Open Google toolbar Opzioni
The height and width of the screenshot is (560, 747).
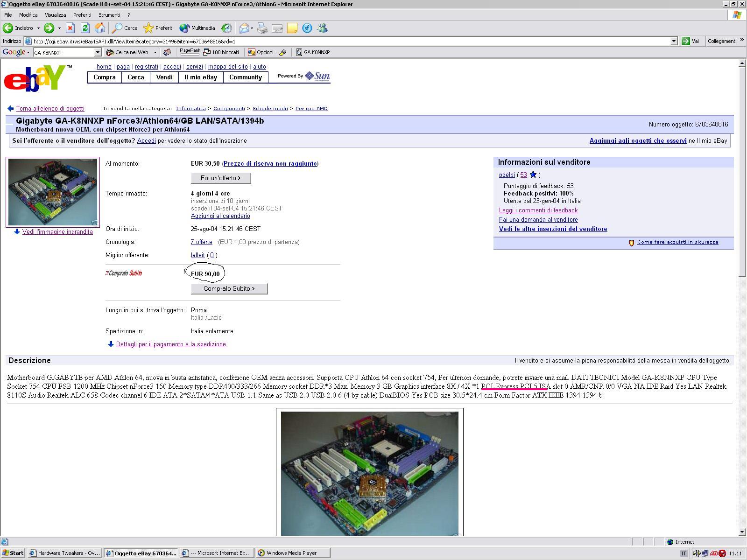click(x=261, y=52)
